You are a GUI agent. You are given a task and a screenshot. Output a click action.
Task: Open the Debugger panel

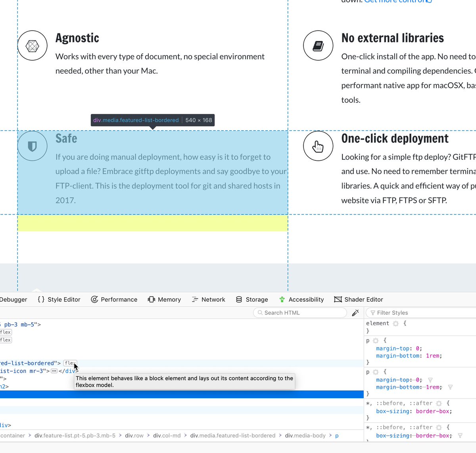coord(13,300)
